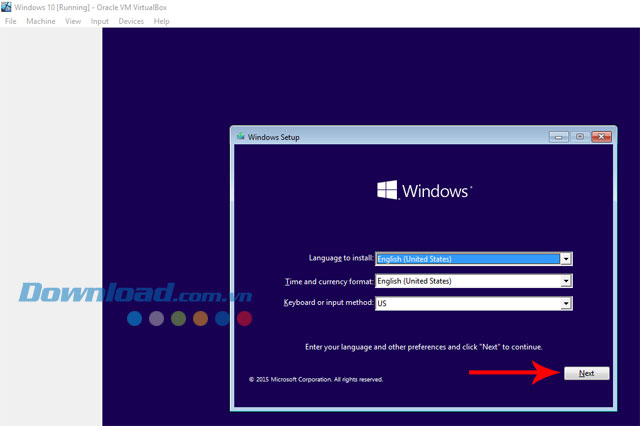Click the Windows Setup dialog icon

point(240,136)
